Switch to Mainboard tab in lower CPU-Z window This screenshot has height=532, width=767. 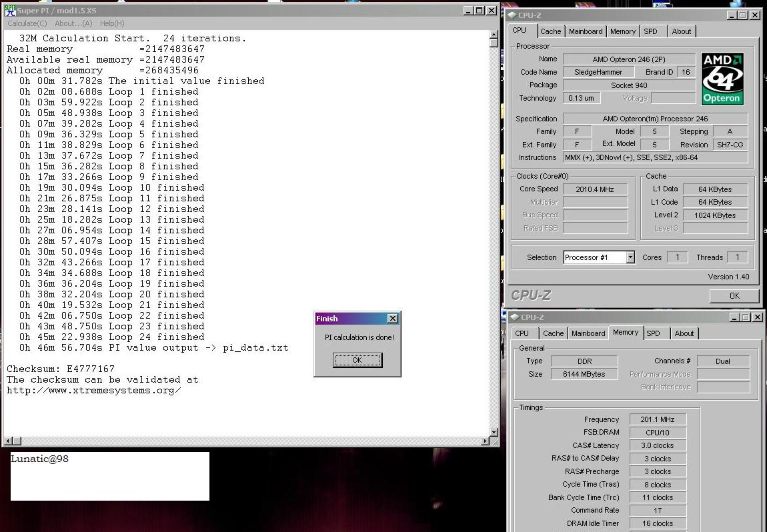(588, 333)
